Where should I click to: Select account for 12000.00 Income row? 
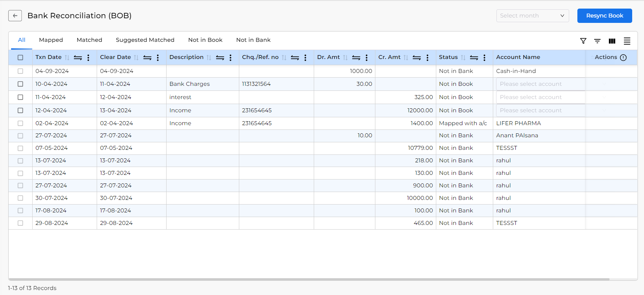click(540, 110)
